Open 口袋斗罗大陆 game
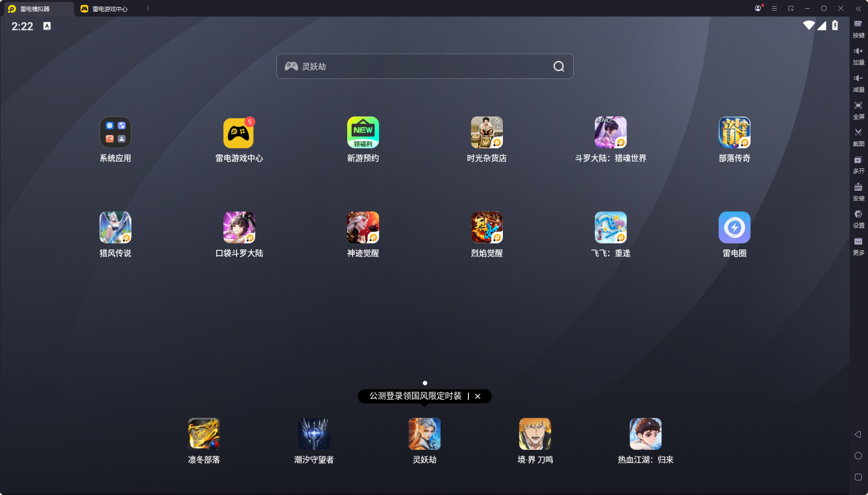This screenshot has height=495, width=868. [x=239, y=227]
